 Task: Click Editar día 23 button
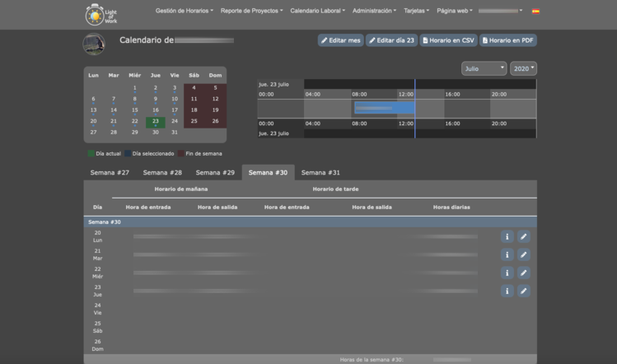pos(391,40)
